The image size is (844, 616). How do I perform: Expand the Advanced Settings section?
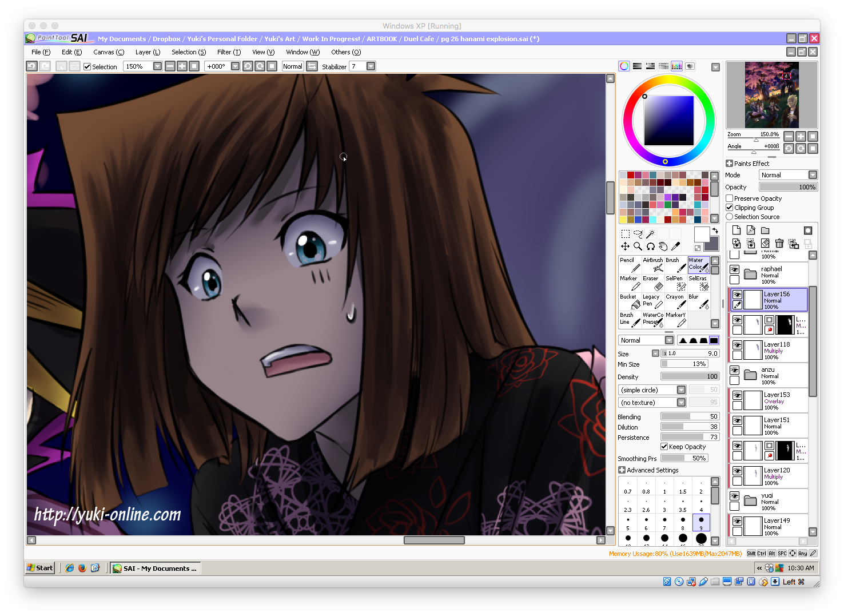[x=622, y=470]
